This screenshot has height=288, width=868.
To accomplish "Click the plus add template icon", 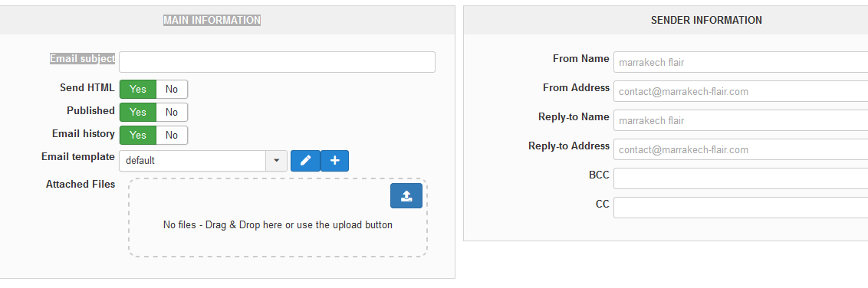I will coord(334,161).
